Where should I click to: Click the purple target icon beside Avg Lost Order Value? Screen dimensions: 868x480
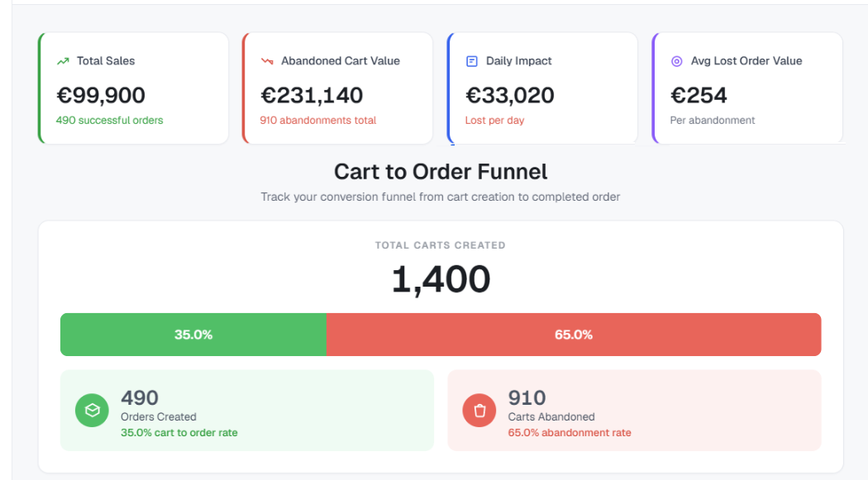click(676, 61)
